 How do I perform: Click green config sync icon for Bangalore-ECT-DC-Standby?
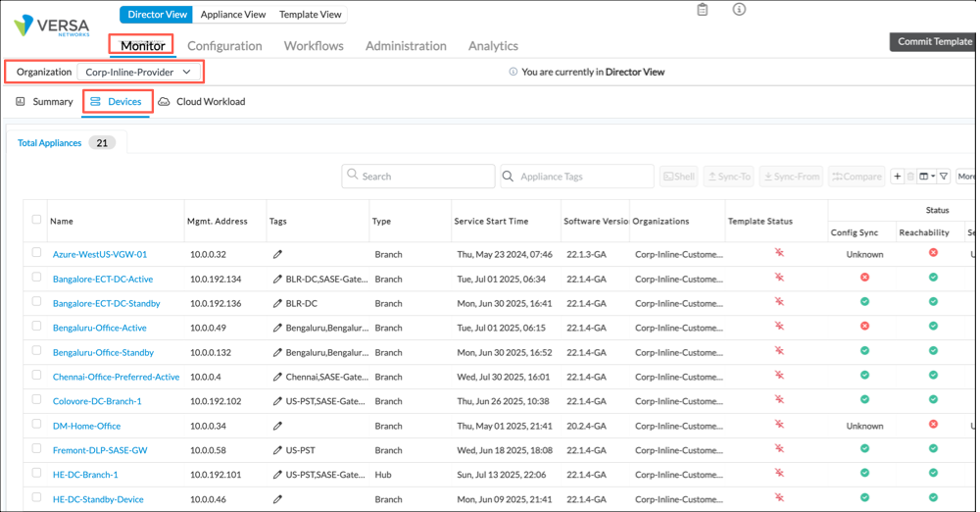[865, 302]
